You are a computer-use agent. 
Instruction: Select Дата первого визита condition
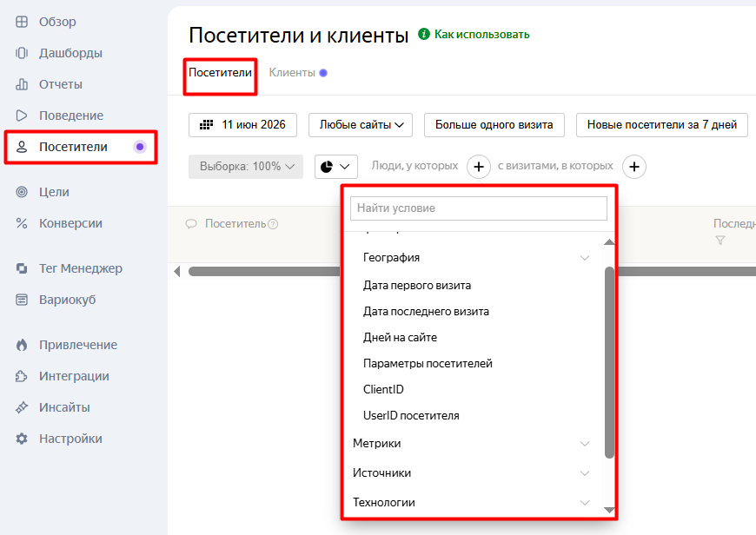pos(417,286)
